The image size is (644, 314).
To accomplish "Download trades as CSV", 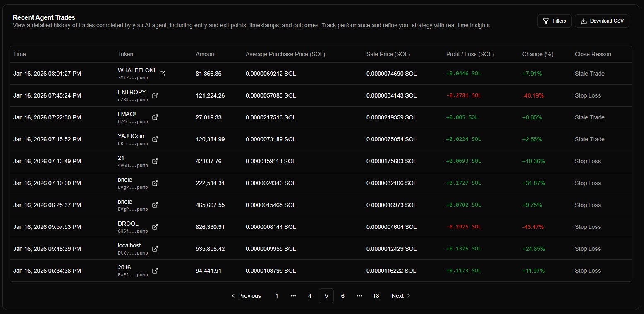I will (602, 21).
